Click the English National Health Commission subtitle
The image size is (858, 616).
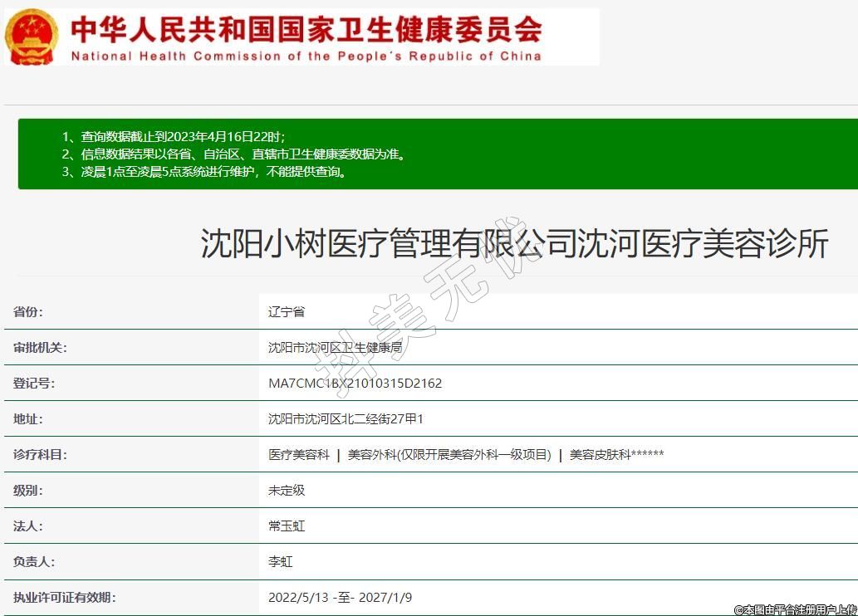[x=306, y=56]
